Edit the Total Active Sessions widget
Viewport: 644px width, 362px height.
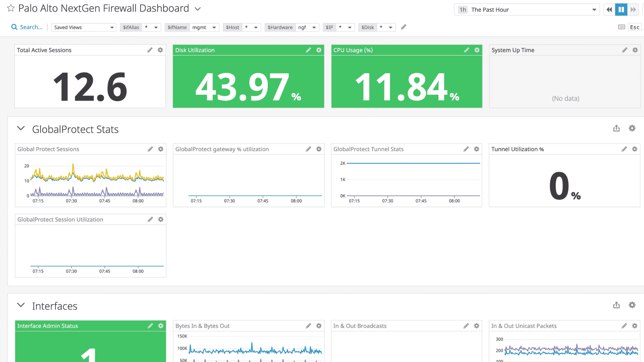click(150, 50)
